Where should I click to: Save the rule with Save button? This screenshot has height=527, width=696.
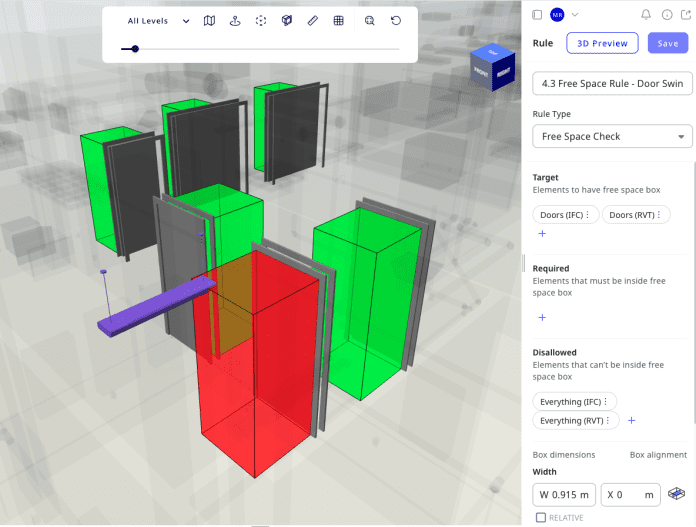[667, 43]
